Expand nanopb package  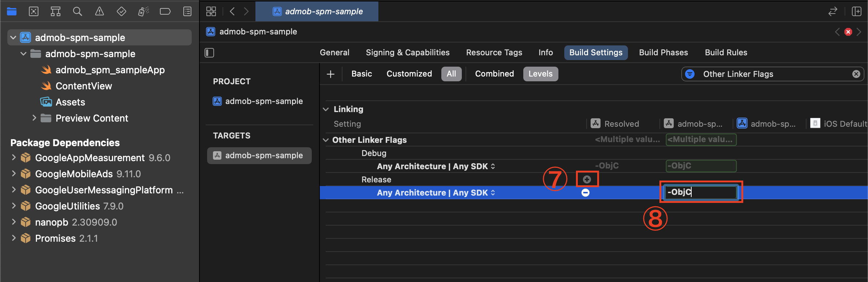[14, 222]
